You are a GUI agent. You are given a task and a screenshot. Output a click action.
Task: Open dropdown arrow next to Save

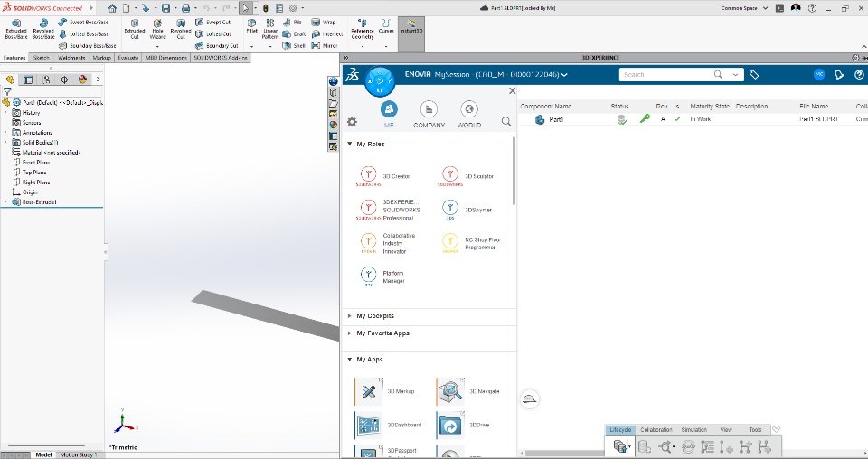click(175, 8)
